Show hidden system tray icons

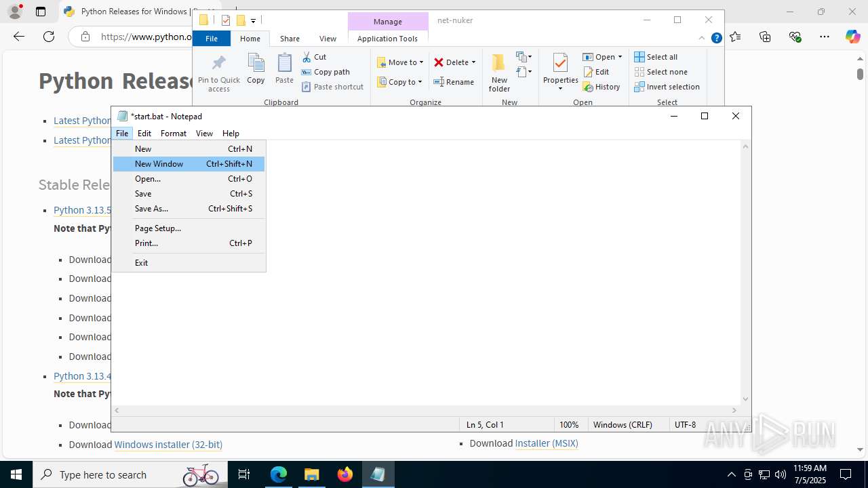(x=731, y=474)
